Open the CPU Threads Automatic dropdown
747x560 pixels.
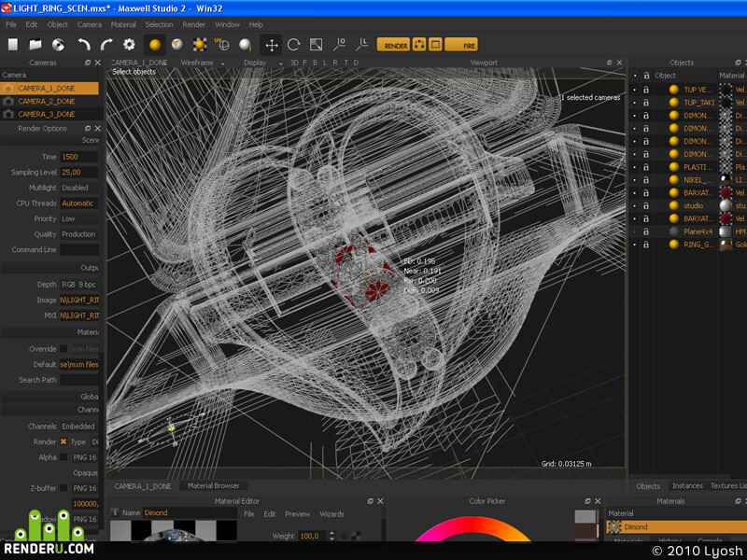pyautogui.click(x=78, y=203)
